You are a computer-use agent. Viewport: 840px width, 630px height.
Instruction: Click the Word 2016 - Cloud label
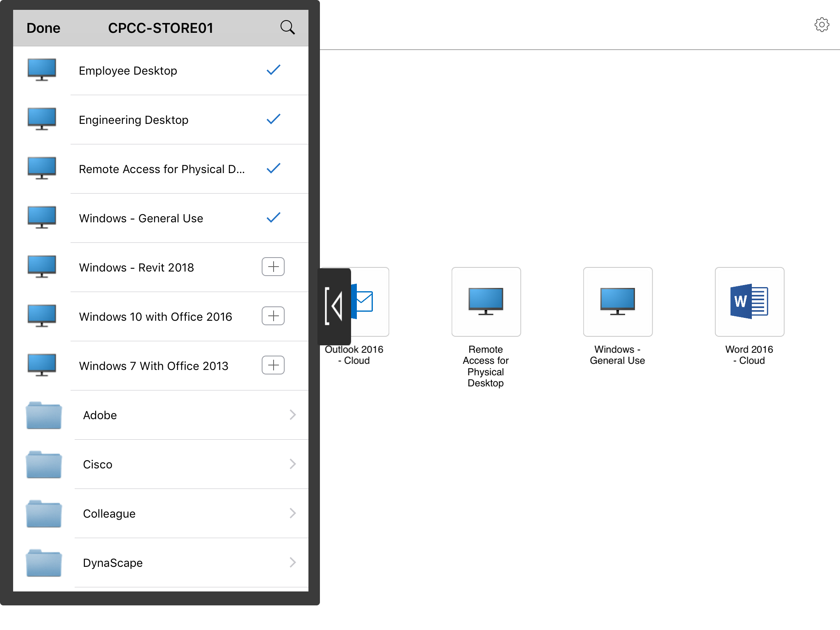click(x=749, y=355)
